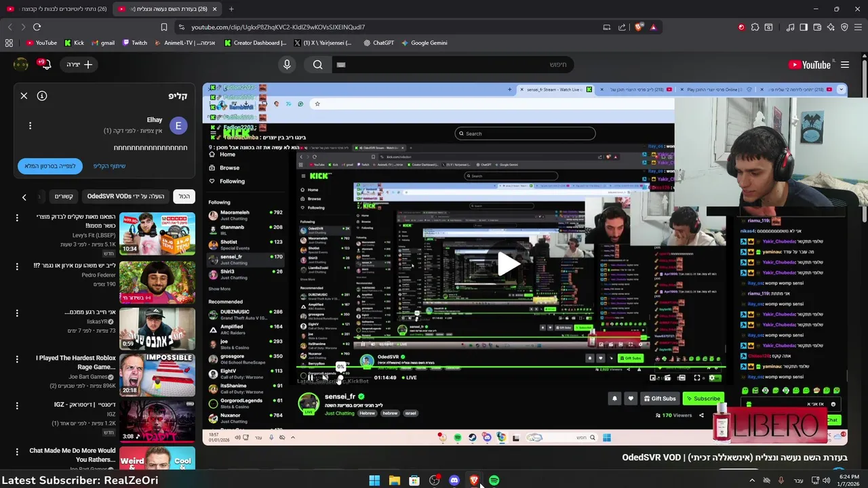The width and height of the screenshot is (868, 488).
Task: Open YouTube notifications bell
Action: 45,64
